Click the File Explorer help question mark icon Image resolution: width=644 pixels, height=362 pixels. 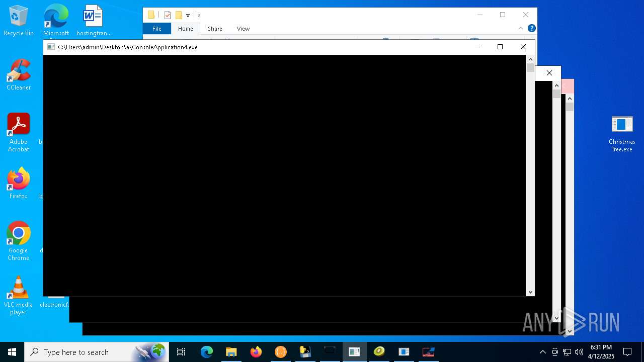coord(531,29)
